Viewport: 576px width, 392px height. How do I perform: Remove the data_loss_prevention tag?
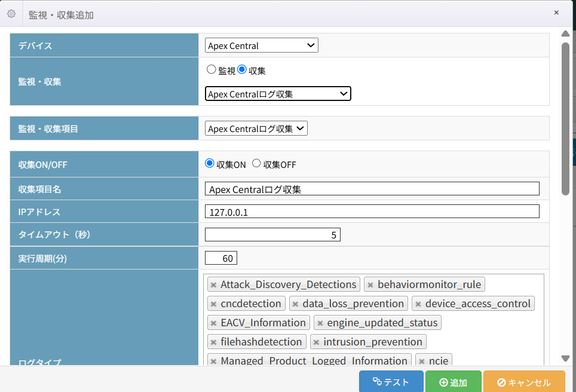click(295, 304)
